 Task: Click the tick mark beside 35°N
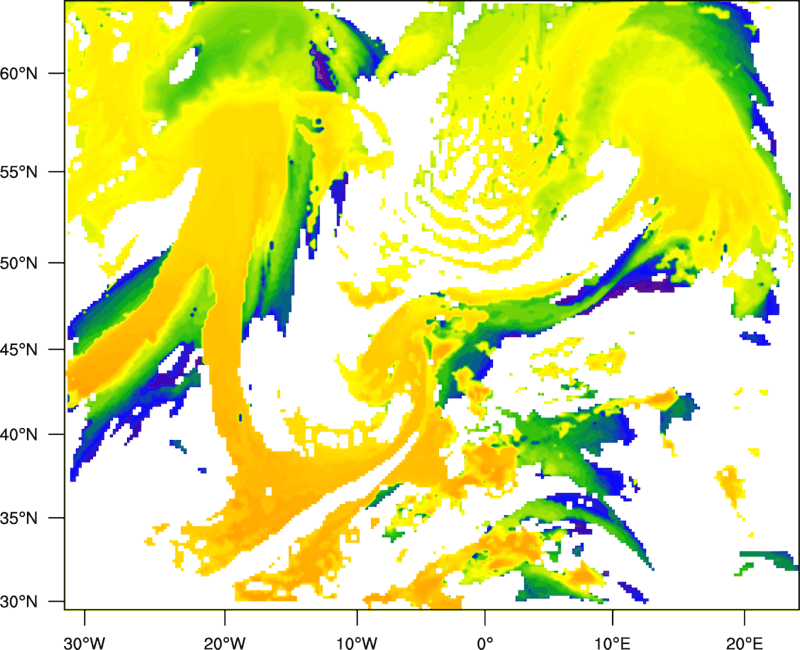coord(57,518)
